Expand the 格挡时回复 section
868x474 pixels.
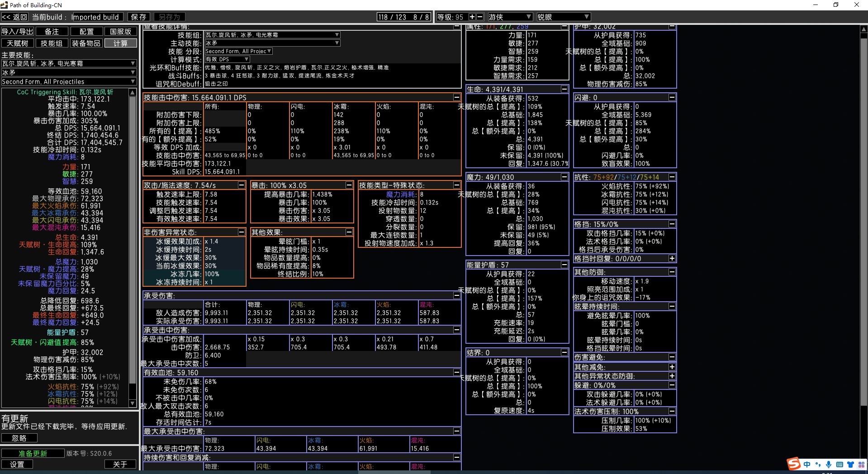click(x=672, y=258)
